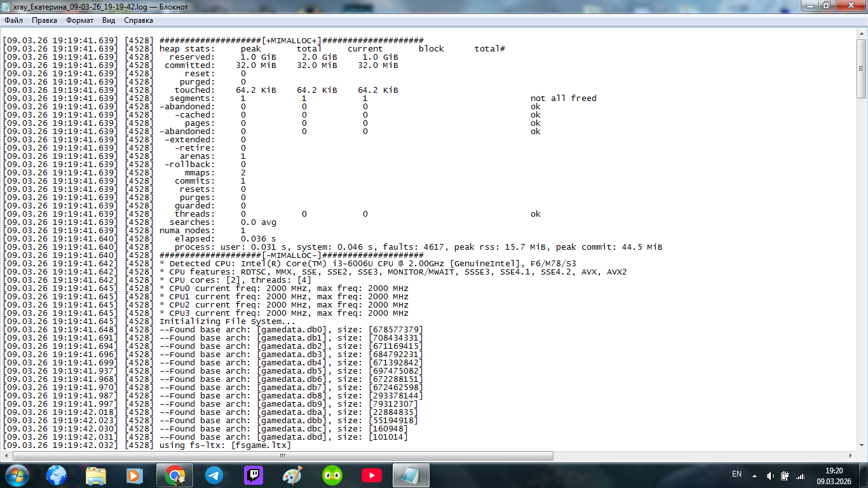Click the Show desktop strip

(x=863, y=475)
